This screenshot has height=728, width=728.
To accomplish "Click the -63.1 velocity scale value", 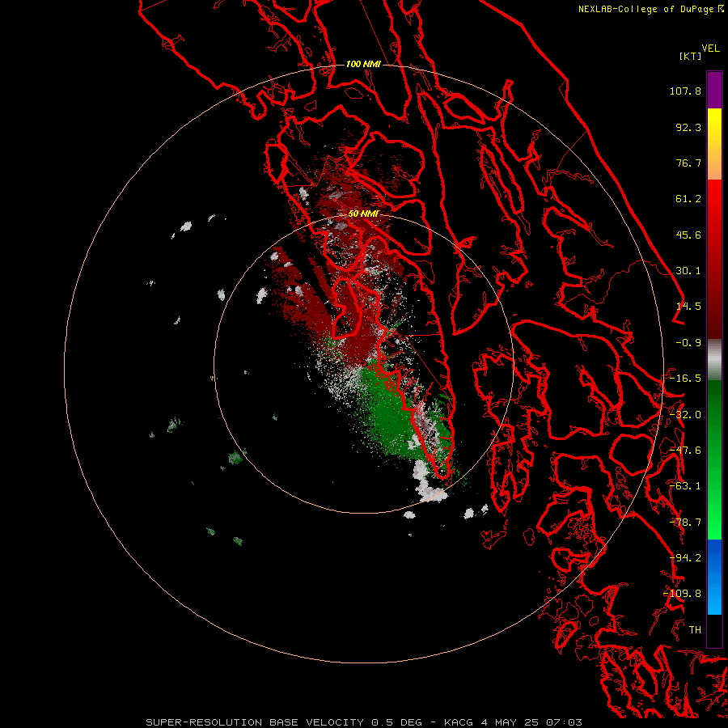I will coord(685,486).
